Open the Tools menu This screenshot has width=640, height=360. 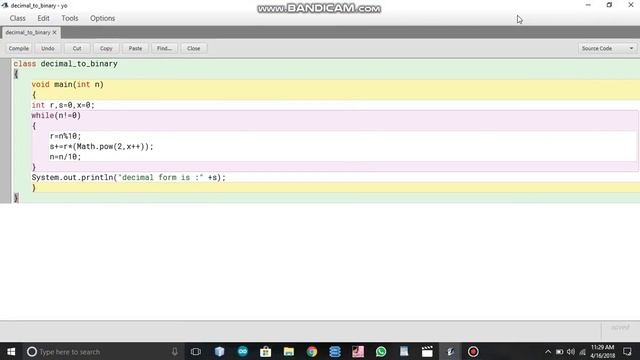pyautogui.click(x=70, y=18)
